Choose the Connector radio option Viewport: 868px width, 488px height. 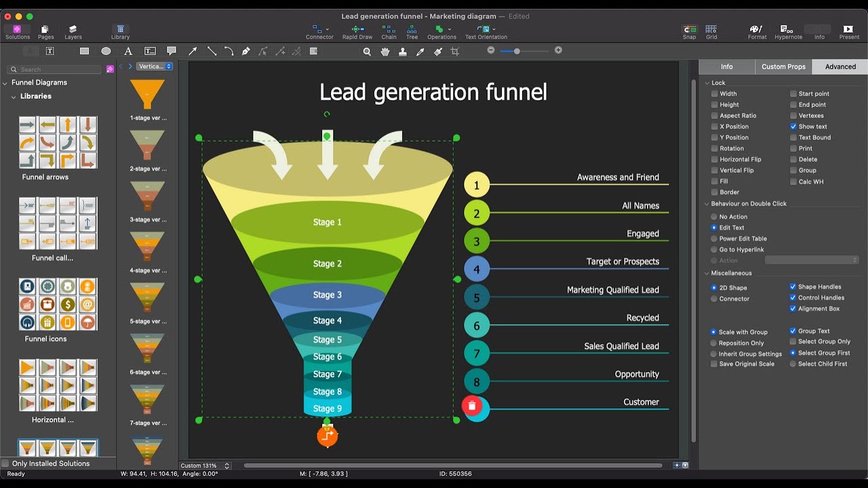[714, 299]
